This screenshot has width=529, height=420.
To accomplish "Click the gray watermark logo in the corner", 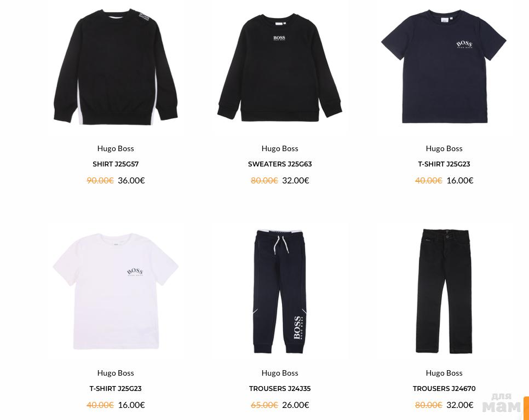I will click(x=502, y=403).
